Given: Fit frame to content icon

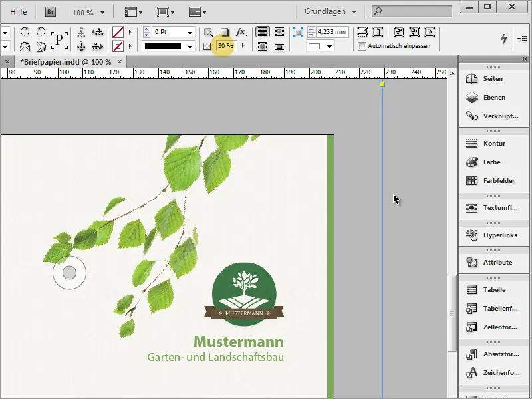Looking at the screenshot, I should coord(414,32).
